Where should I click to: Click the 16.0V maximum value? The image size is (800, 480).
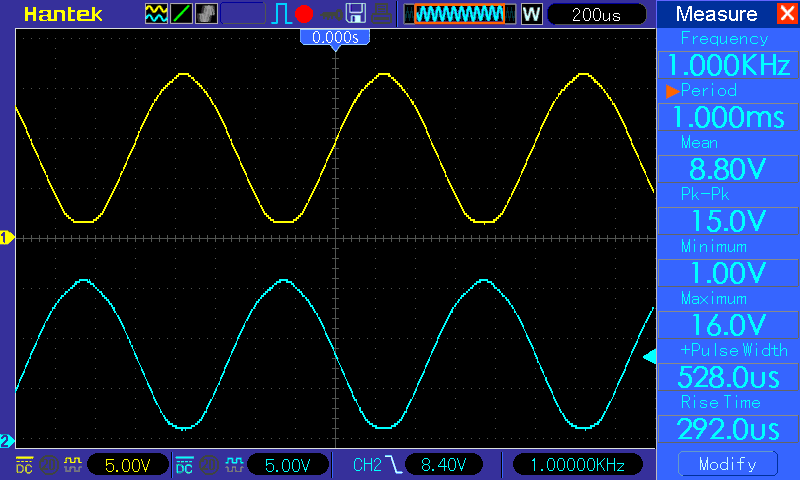(728, 325)
